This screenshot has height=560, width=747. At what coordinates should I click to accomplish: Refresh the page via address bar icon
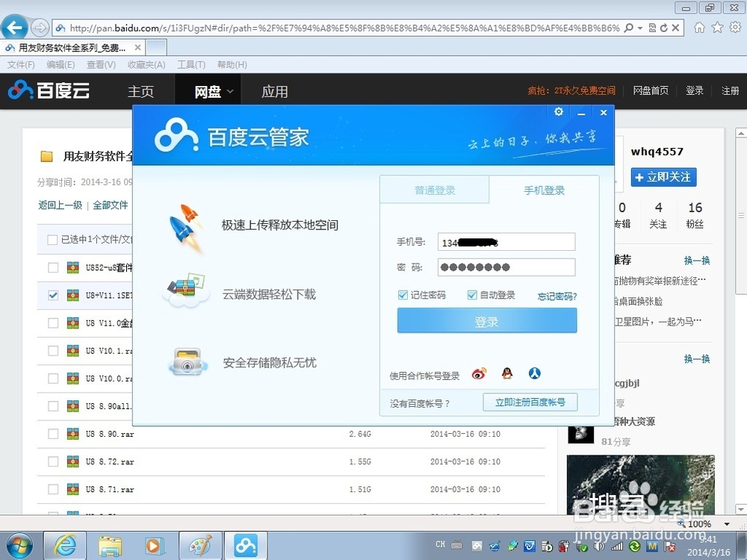(663, 28)
